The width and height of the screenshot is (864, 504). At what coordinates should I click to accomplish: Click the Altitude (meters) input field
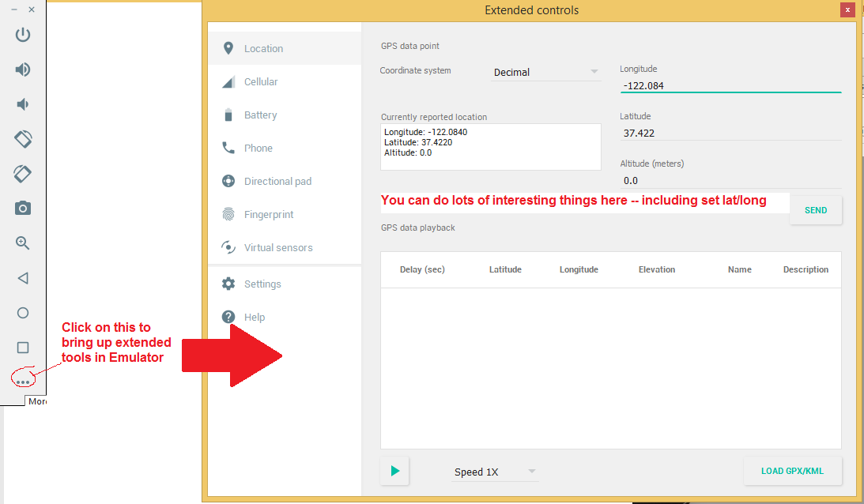click(730, 181)
